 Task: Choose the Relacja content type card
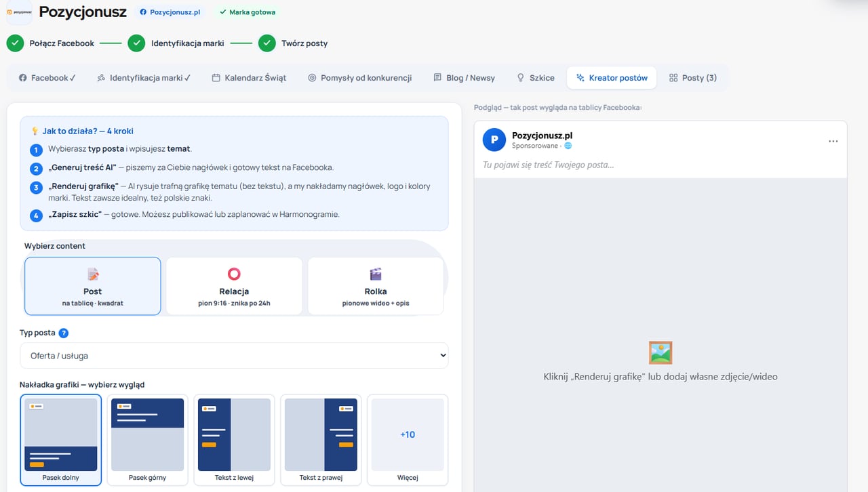(234, 286)
